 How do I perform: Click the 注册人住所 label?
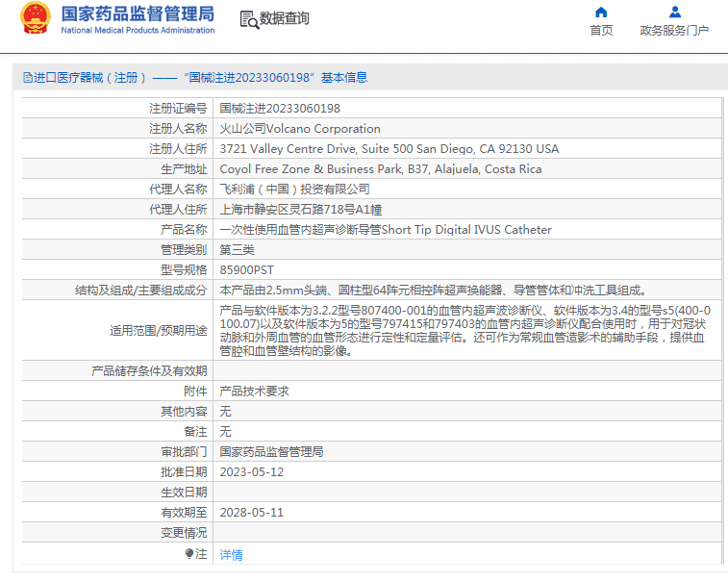click(178, 149)
